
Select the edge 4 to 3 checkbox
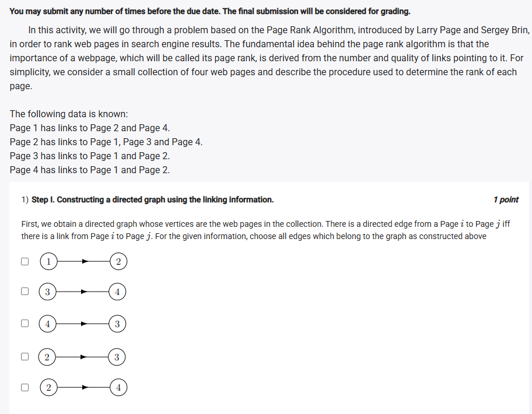coord(25,322)
